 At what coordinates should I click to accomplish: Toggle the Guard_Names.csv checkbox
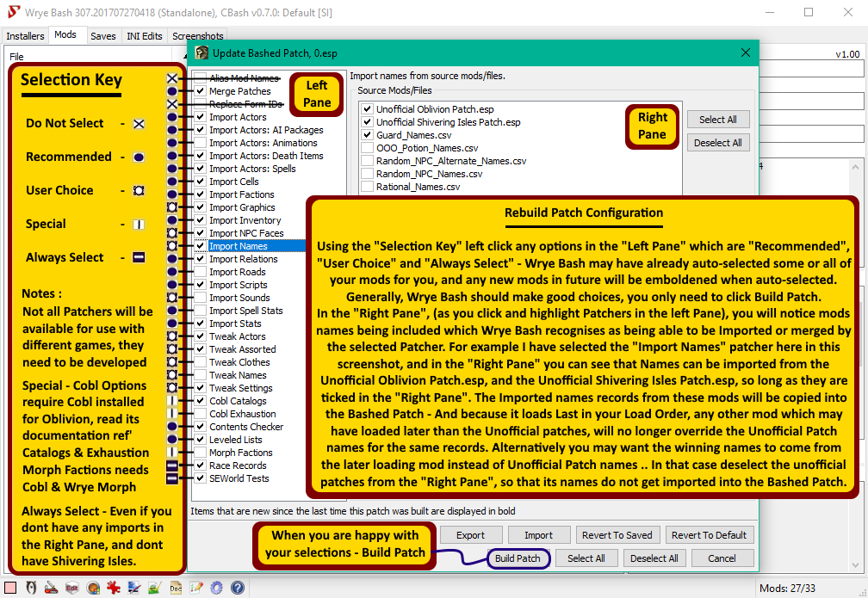pos(367,135)
